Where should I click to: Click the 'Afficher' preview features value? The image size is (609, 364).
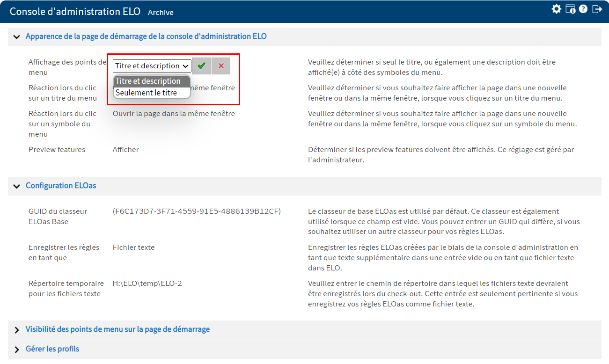coord(126,150)
